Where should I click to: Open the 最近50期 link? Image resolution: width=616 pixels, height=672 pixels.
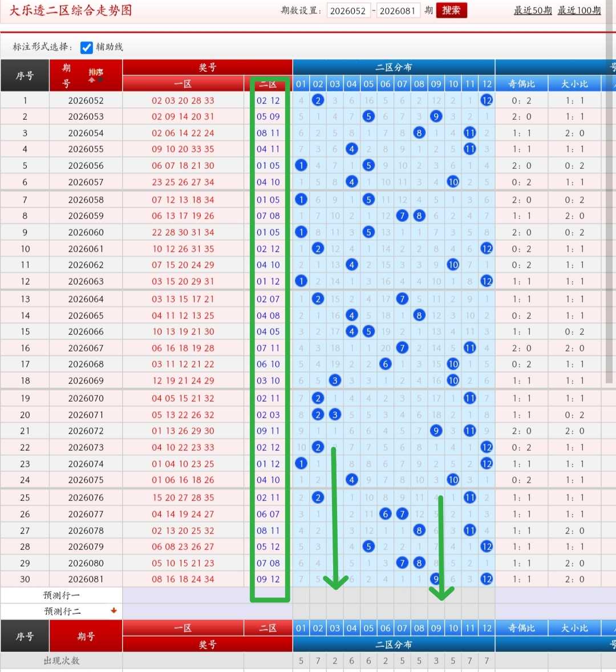533,10
